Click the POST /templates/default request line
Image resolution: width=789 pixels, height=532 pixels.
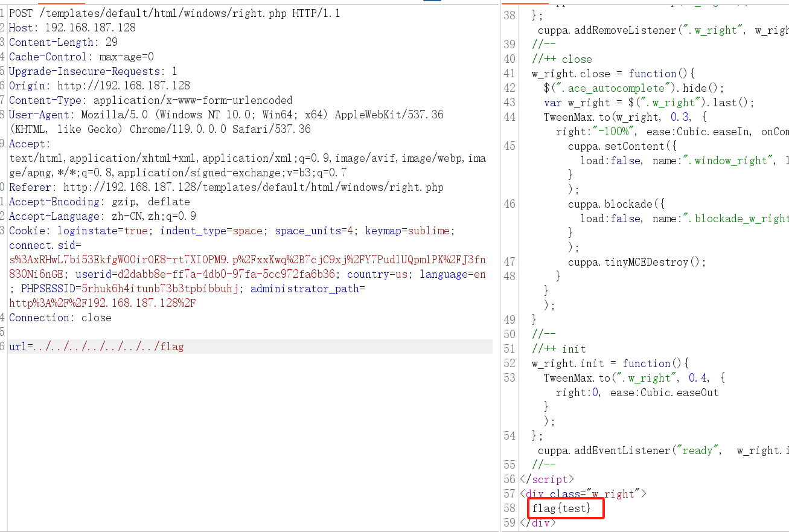(x=174, y=13)
